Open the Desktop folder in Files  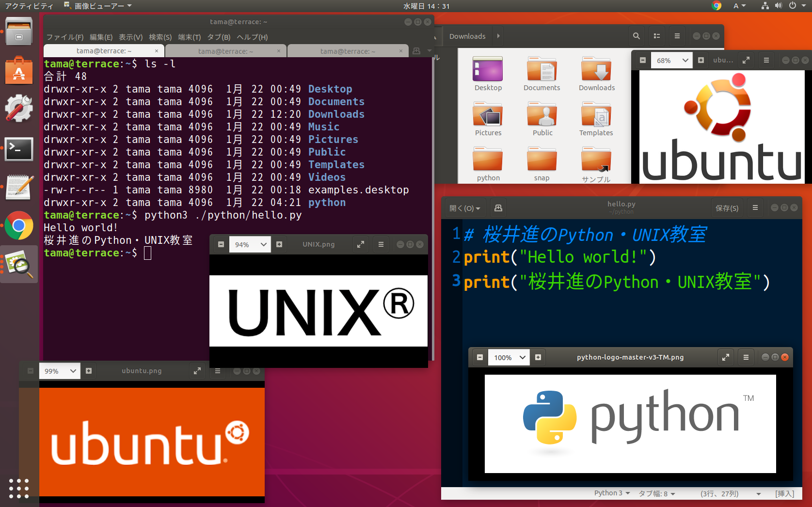[488, 74]
